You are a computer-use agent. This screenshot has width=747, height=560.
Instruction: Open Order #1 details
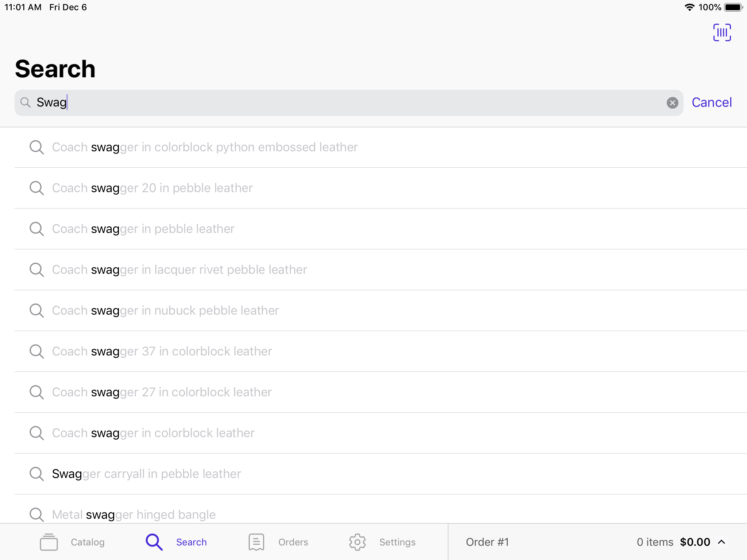487,542
